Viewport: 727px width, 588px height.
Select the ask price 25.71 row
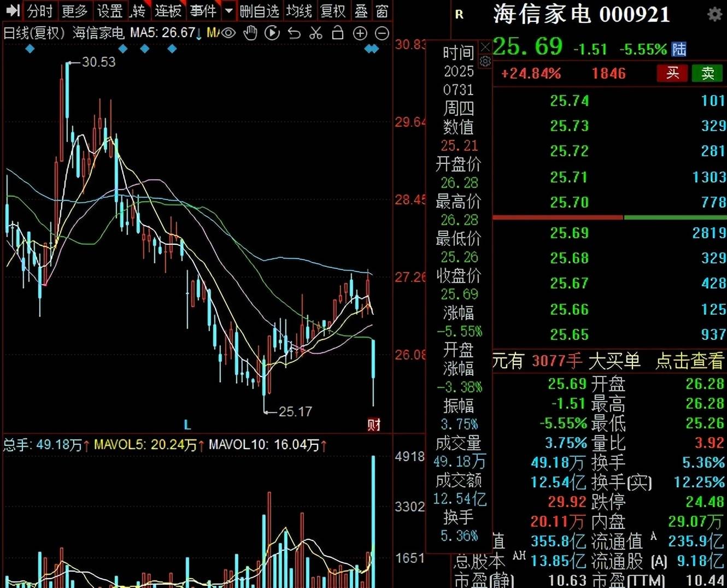(609, 177)
